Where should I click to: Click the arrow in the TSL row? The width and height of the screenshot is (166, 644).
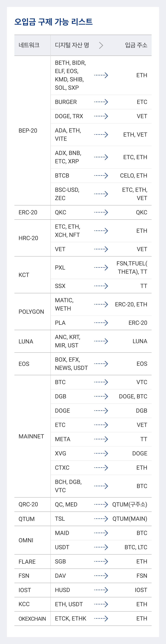pyautogui.click(x=101, y=518)
